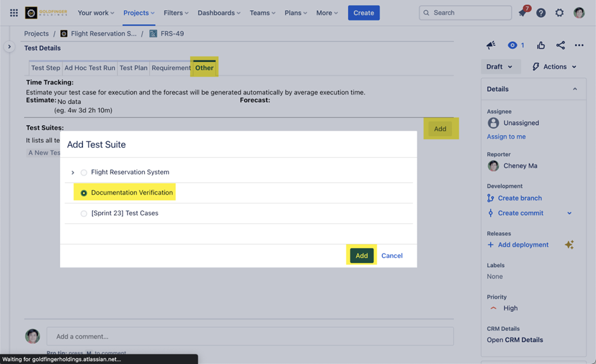Image resolution: width=596 pixels, height=364 pixels.
Task: Open the settings gear icon
Action: [559, 13]
